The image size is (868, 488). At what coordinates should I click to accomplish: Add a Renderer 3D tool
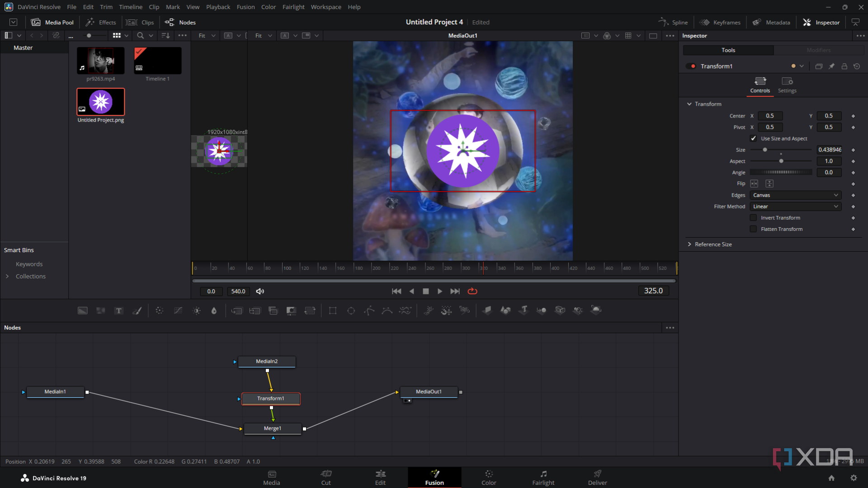click(x=596, y=310)
